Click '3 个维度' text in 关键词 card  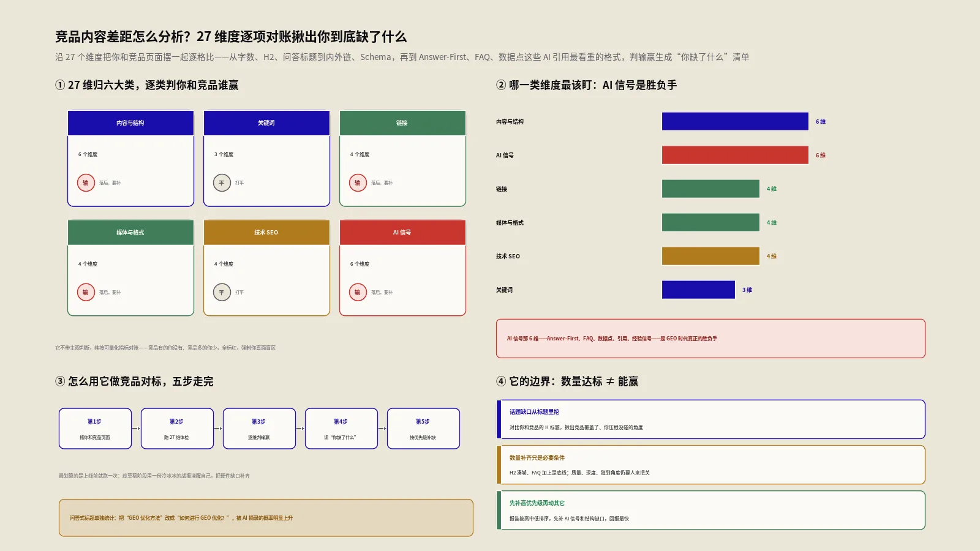224,154
